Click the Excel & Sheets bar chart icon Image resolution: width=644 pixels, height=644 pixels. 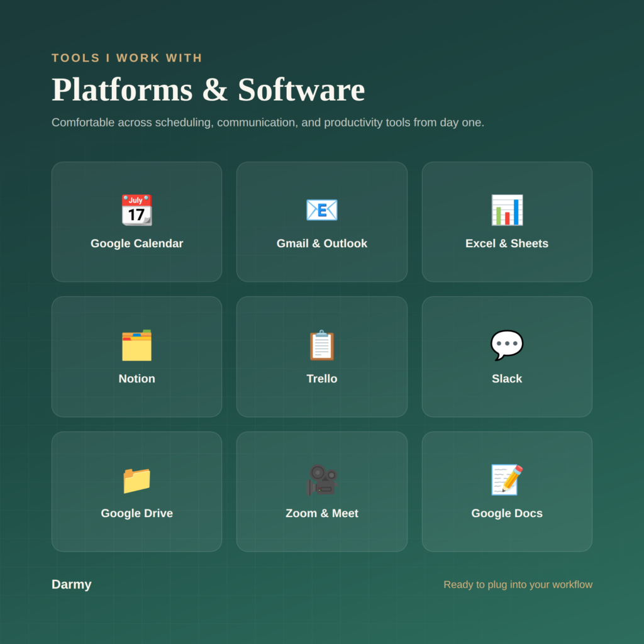tap(507, 210)
